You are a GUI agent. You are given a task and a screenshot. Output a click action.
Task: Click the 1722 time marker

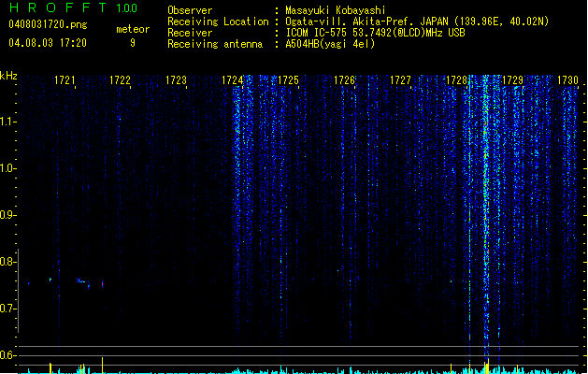120,80
